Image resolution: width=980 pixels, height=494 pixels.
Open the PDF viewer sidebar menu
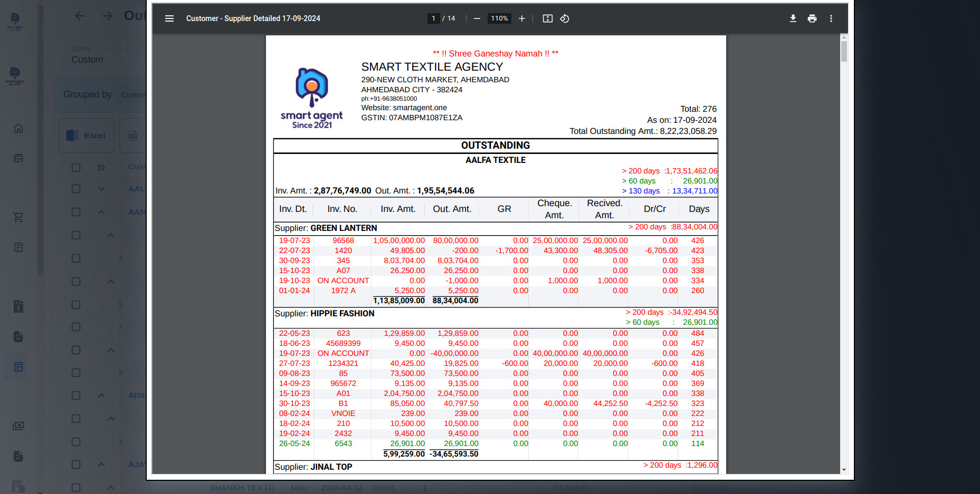[169, 18]
